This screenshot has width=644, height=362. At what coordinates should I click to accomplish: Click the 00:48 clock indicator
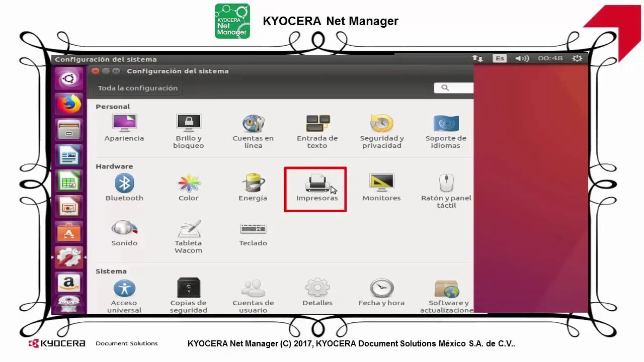pos(550,58)
